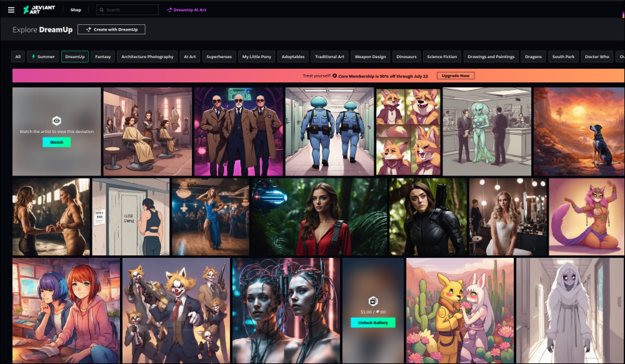Open the fox comic panels thumbnail
This screenshot has height=364, width=625.
click(408, 132)
